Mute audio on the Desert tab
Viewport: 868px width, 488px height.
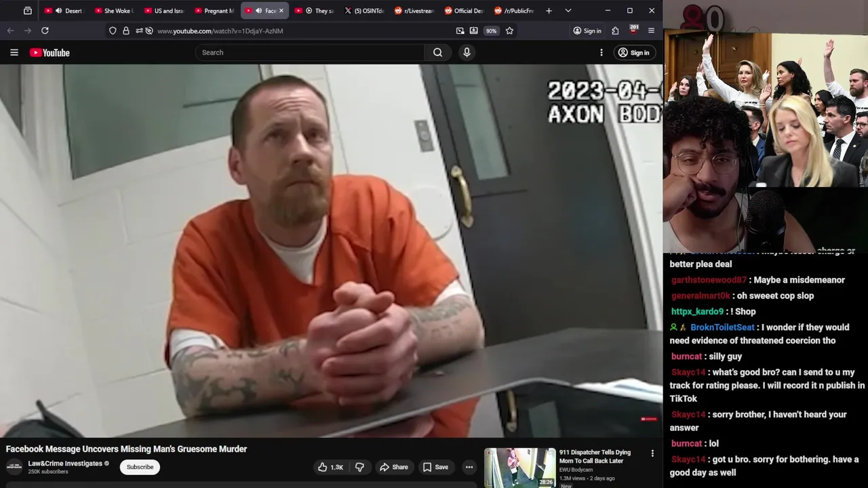58,11
